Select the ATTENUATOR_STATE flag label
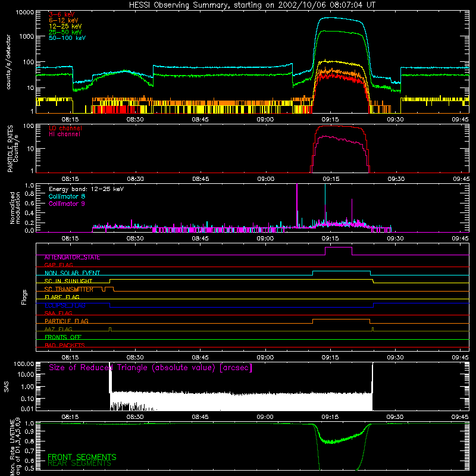This screenshot has width=476, height=476. pyautogui.click(x=72, y=258)
